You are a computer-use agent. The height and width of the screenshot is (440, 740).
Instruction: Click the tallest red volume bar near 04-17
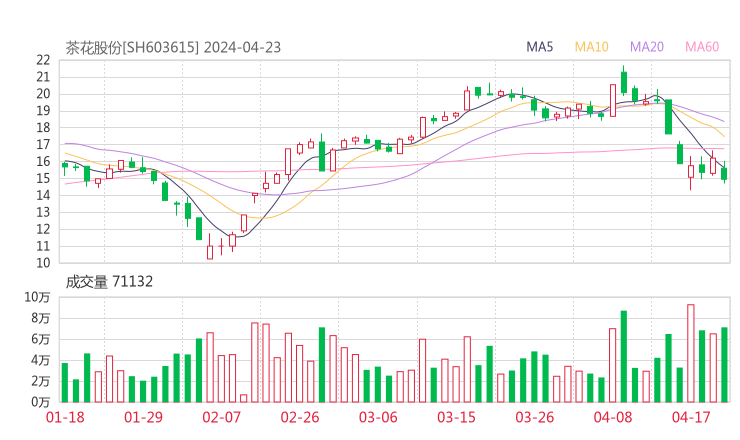[691, 354]
